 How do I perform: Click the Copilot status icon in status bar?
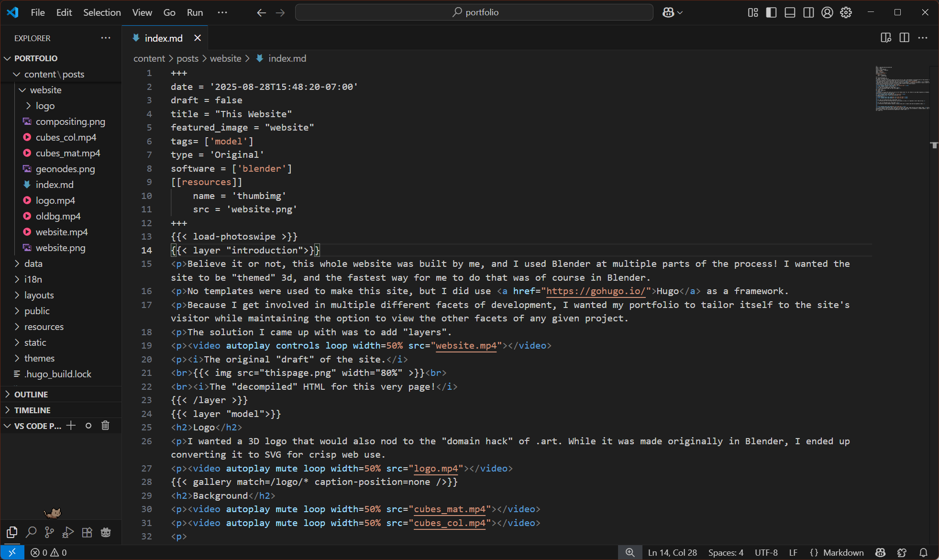[880, 552]
